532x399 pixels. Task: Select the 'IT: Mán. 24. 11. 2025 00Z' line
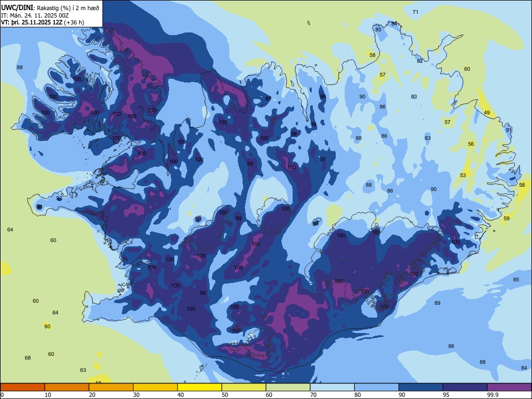tap(35, 15)
